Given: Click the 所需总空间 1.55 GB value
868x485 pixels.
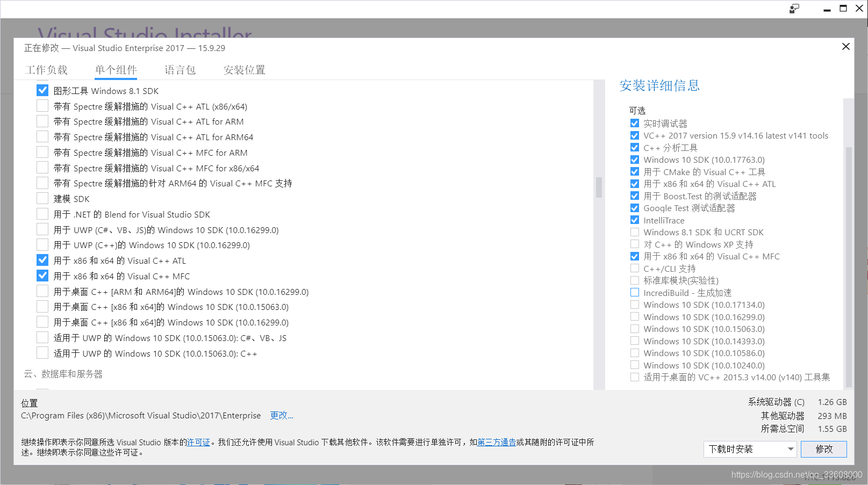Looking at the screenshot, I should click(x=833, y=429).
